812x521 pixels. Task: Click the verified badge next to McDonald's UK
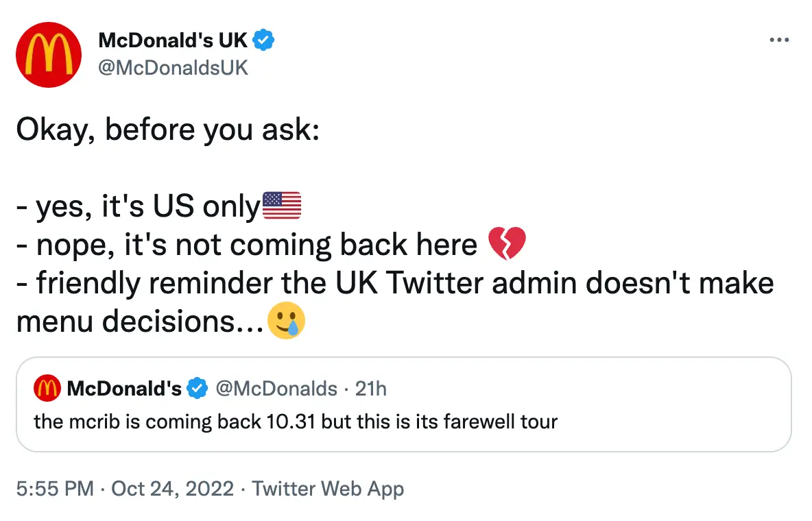click(x=261, y=40)
